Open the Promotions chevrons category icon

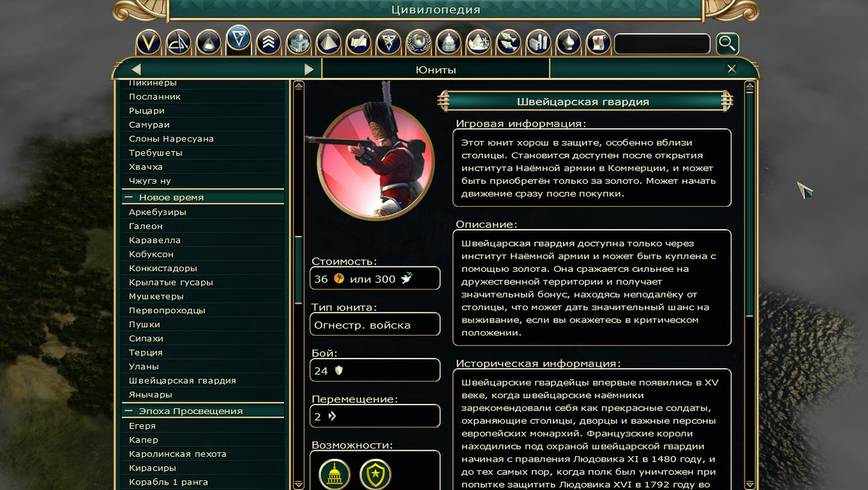(x=269, y=43)
